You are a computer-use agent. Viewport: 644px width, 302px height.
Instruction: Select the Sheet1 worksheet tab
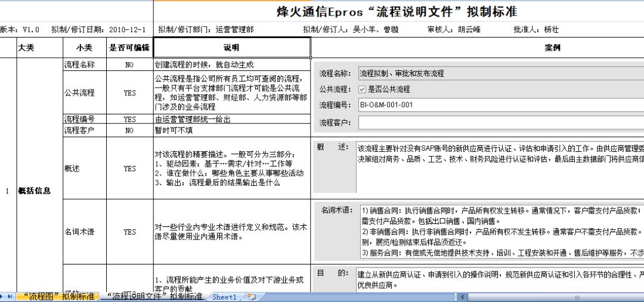pos(225,297)
